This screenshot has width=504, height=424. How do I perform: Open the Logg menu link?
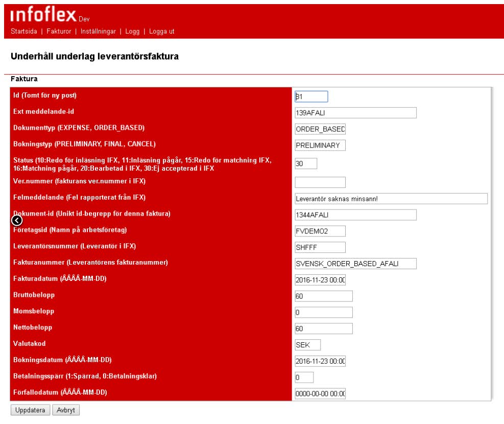(132, 32)
